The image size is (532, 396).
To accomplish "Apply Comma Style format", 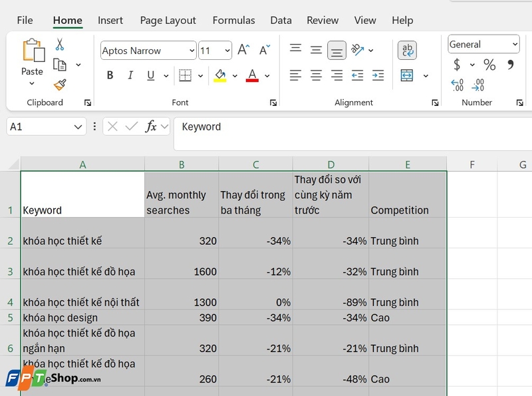I will (x=511, y=65).
